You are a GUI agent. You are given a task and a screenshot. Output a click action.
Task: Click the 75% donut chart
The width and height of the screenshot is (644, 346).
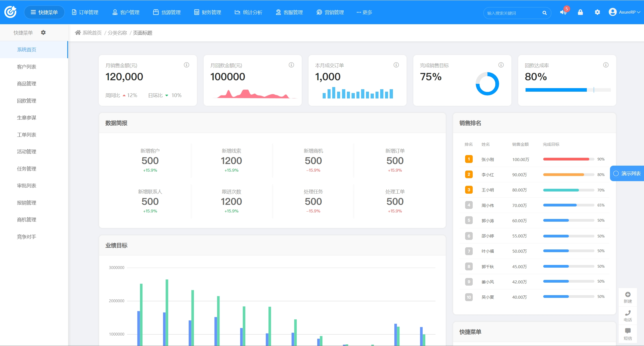click(x=487, y=84)
